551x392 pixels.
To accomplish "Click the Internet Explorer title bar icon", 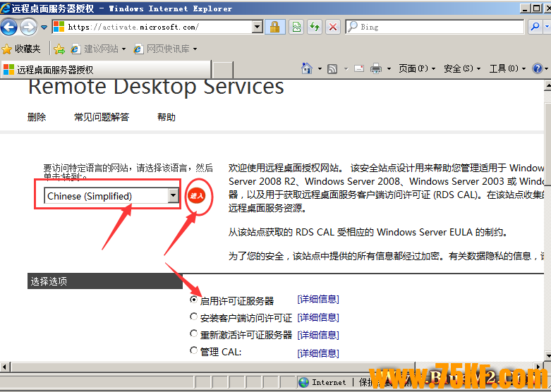I will point(5,8).
